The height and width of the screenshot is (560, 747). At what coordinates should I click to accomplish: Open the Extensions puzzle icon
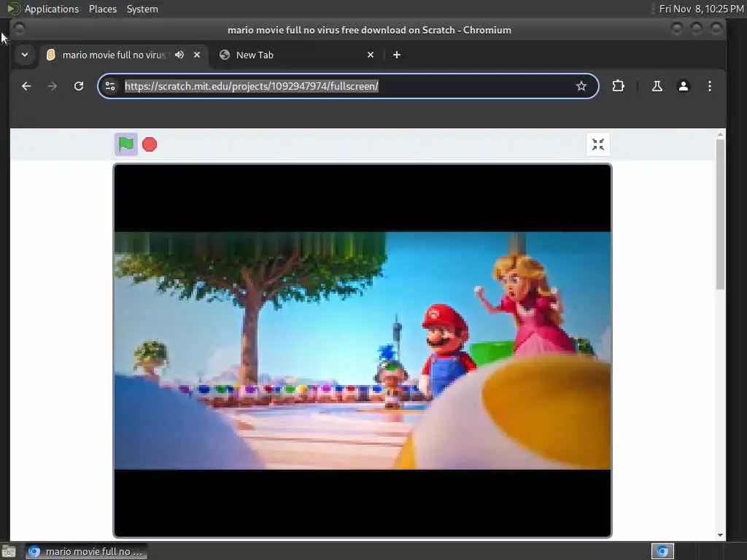[x=618, y=86]
